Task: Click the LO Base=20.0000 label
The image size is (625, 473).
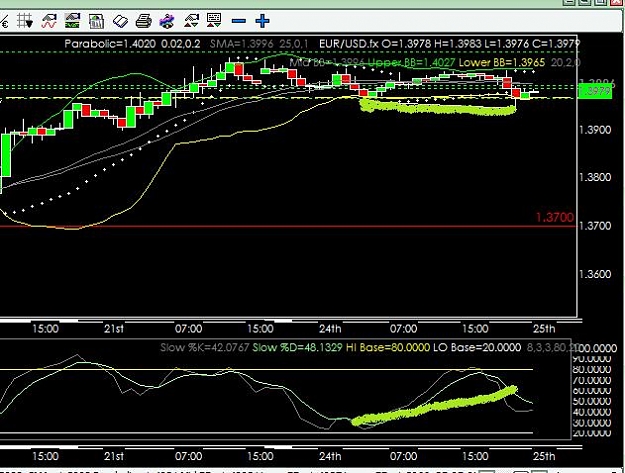Action: coord(477,347)
